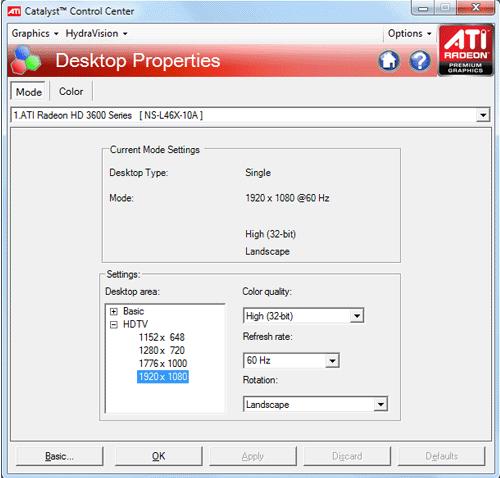The width and height of the screenshot is (500, 478).
Task: Open the Options menu
Action: [x=410, y=33]
